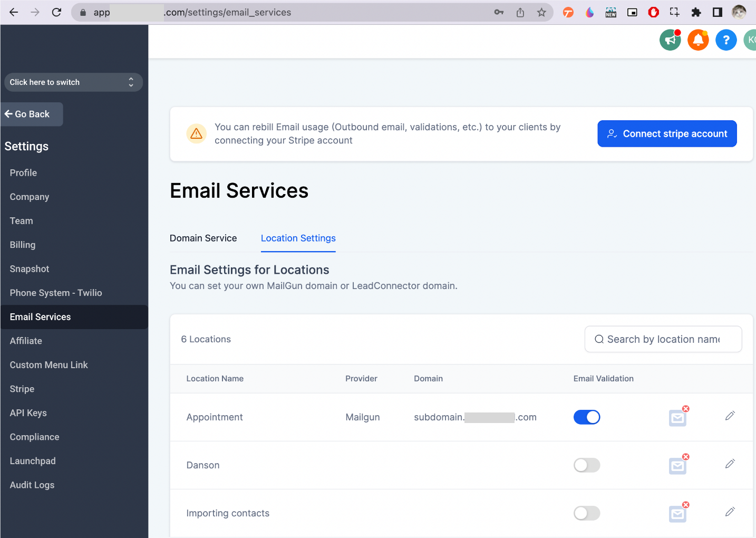This screenshot has height=538, width=756.
Task: Click the Search by location name field
Action: point(663,339)
